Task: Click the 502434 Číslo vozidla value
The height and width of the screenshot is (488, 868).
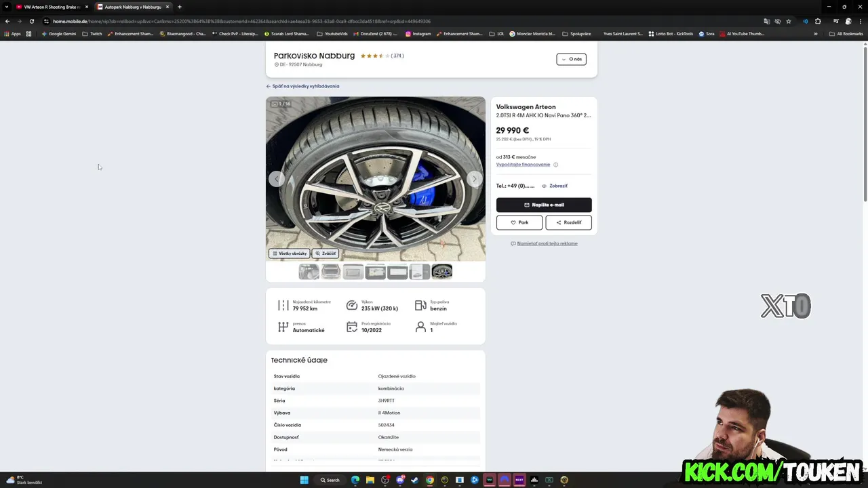Action: 386,425
